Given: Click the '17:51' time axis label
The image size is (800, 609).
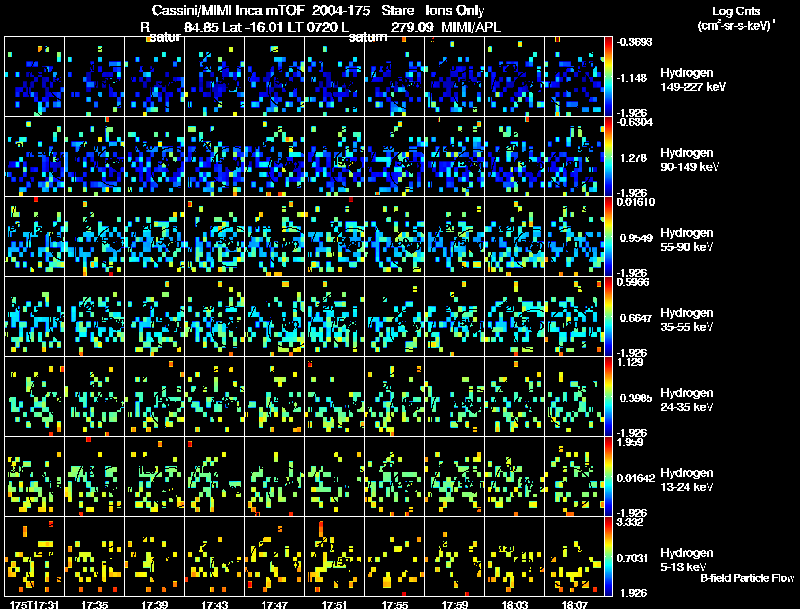Looking at the screenshot, I should (x=335, y=604).
